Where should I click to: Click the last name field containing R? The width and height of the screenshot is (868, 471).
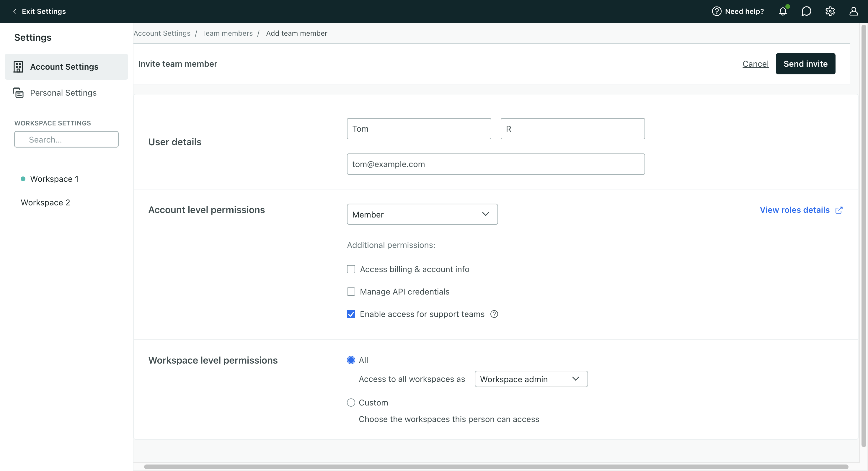572,129
